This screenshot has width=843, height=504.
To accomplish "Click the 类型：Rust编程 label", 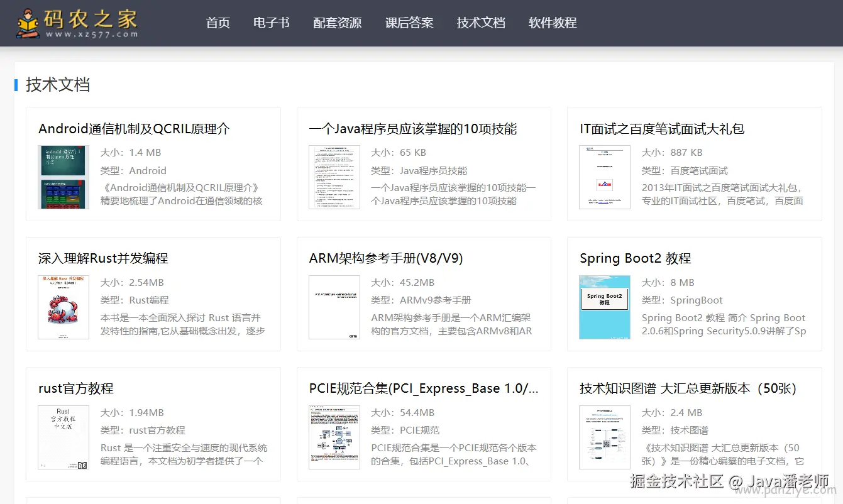I will (135, 300).
